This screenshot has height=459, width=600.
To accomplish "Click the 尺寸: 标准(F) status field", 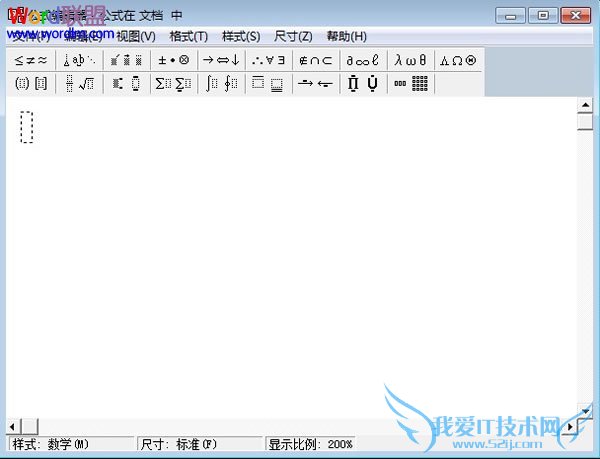I will pos(200,444).
